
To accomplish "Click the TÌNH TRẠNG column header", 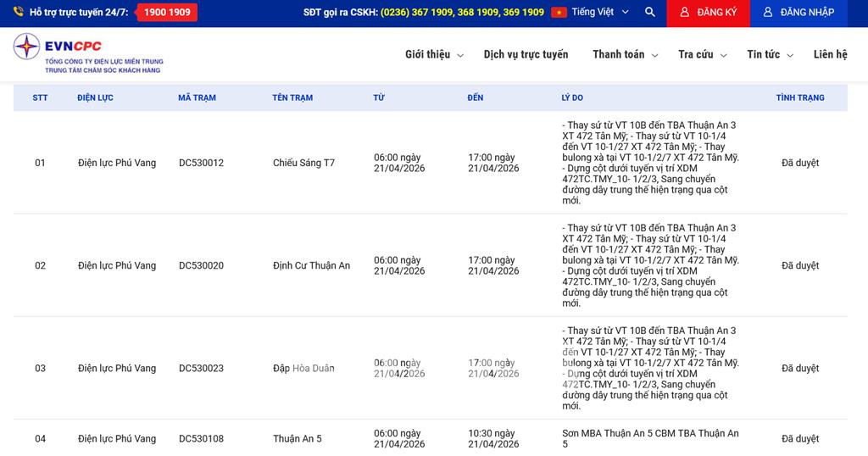I will coord(799,98).
